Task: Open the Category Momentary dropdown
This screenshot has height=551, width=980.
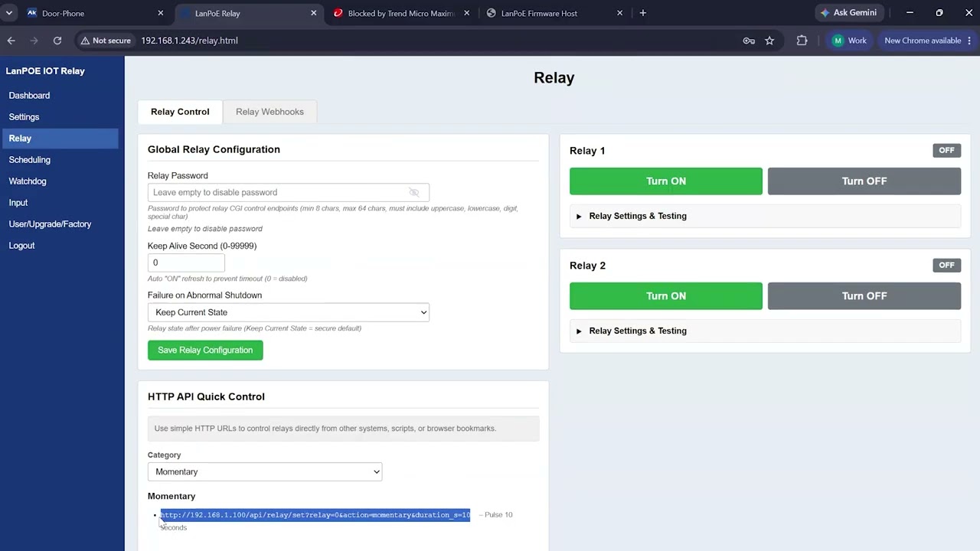Action: coord(265,471)
